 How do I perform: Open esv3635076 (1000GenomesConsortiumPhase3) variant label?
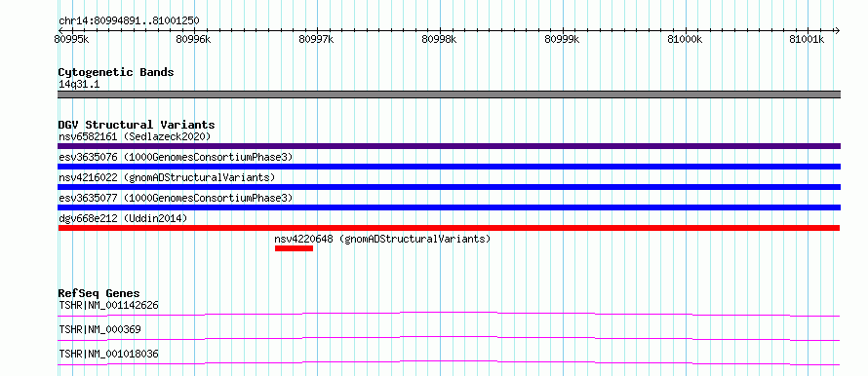[176, 157]
